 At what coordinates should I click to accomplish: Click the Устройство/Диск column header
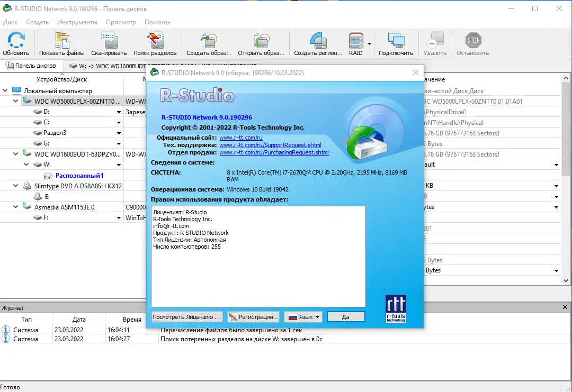[61, 79]
